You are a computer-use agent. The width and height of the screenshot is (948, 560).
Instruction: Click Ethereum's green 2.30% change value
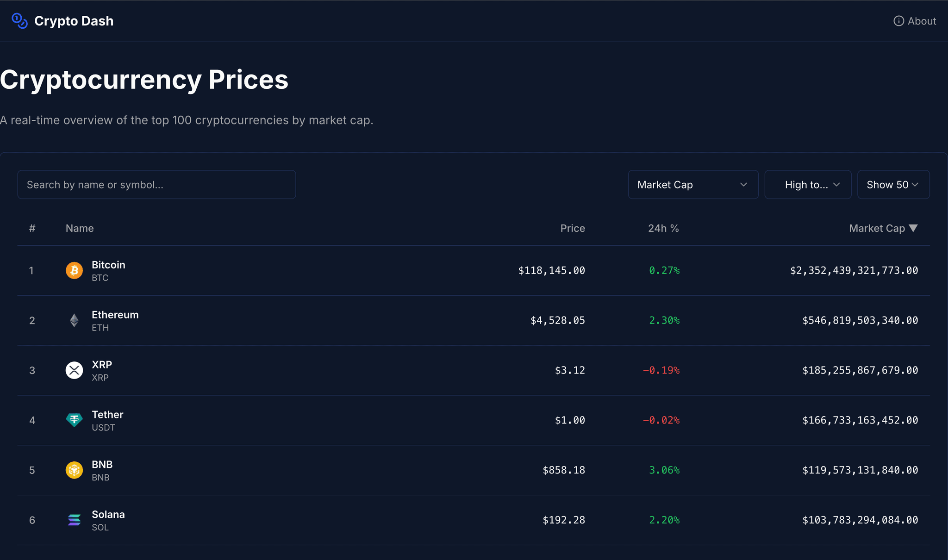[x=664, y=320]
